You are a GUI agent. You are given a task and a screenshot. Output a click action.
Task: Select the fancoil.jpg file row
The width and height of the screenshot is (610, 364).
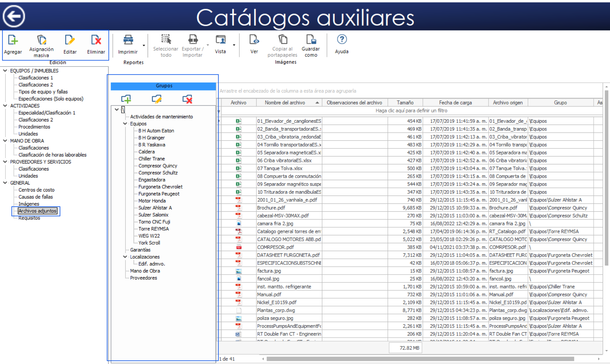coord(411,279)
